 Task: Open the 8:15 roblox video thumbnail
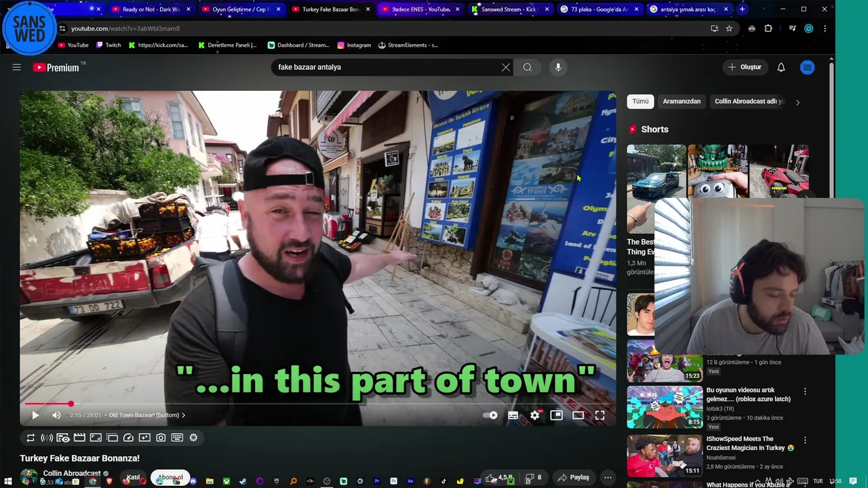665,407
